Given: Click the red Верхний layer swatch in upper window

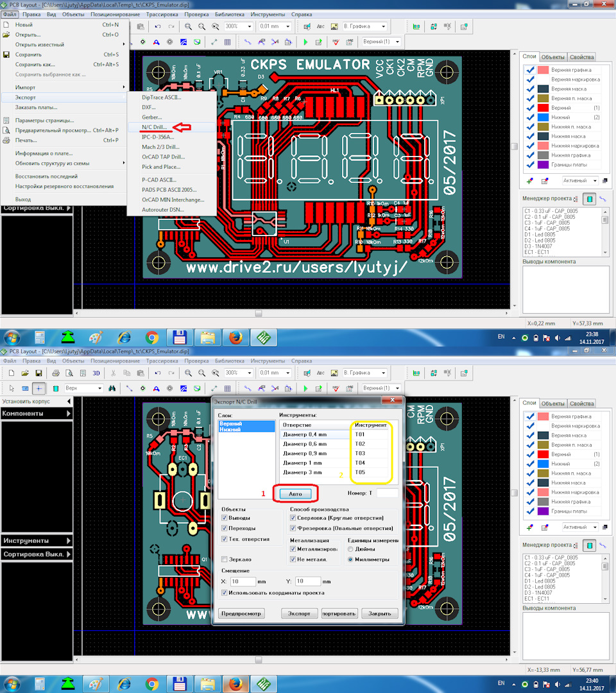Looking at the screenshot, I should [x=543, y=108].
